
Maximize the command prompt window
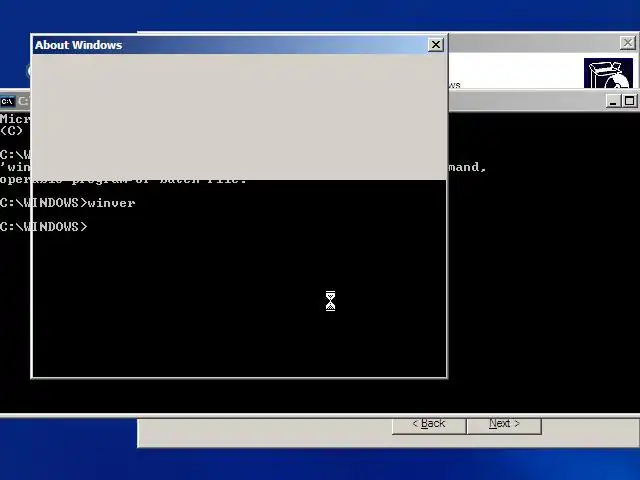629,101
